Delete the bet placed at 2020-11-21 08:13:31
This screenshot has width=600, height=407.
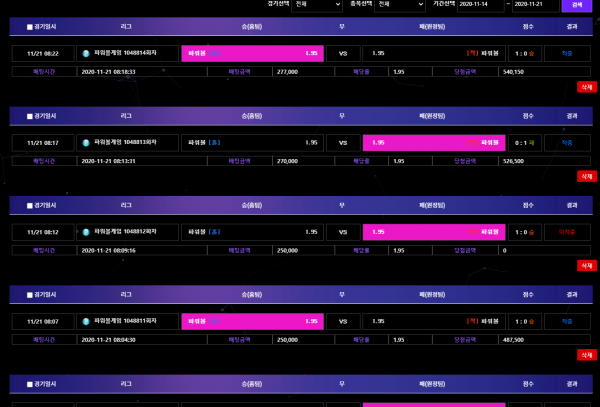pos(587,176)
